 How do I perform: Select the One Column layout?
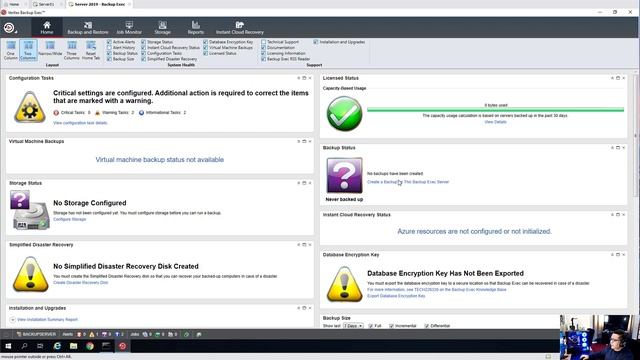click(x=11, y=50)
